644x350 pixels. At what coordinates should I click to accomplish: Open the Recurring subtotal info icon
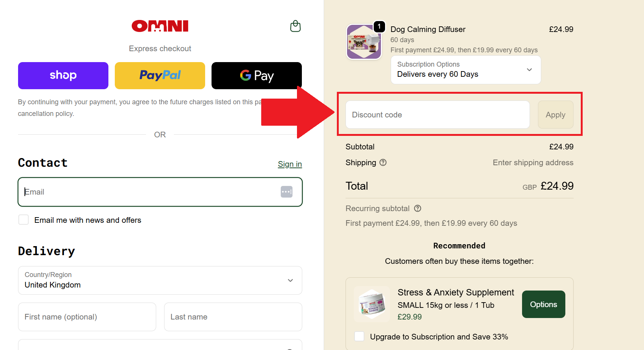[418, 208]
